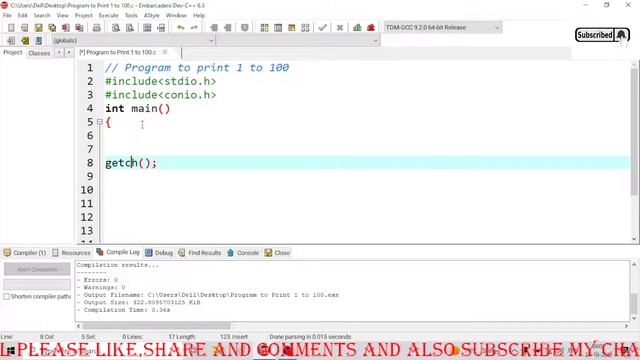Image resolution: width=640 pixels, height=360 pixels.
Task: Open the File menu
Action: click(7, 15)
